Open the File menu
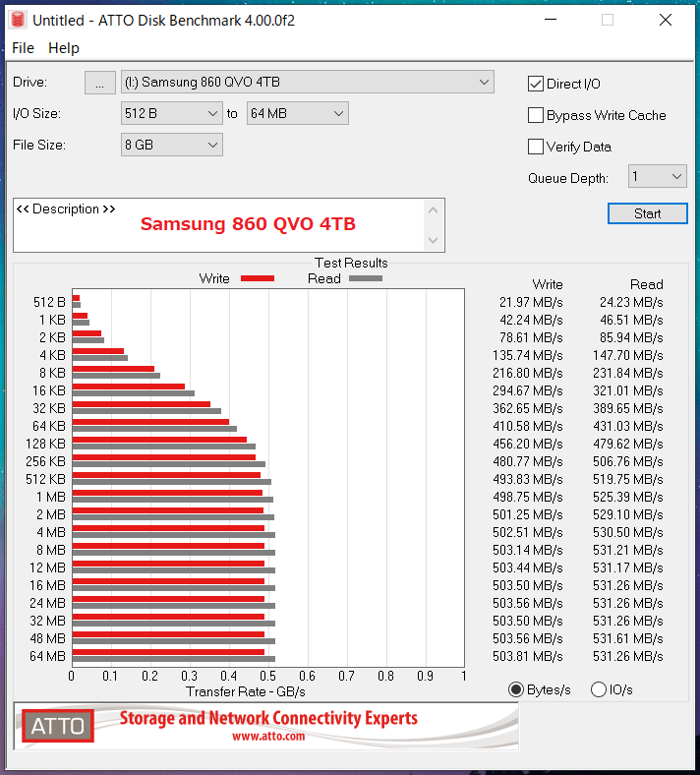Image resolution: width=700 pixels, height=775 pixels. pyautogui.click(x=23, y=48)
